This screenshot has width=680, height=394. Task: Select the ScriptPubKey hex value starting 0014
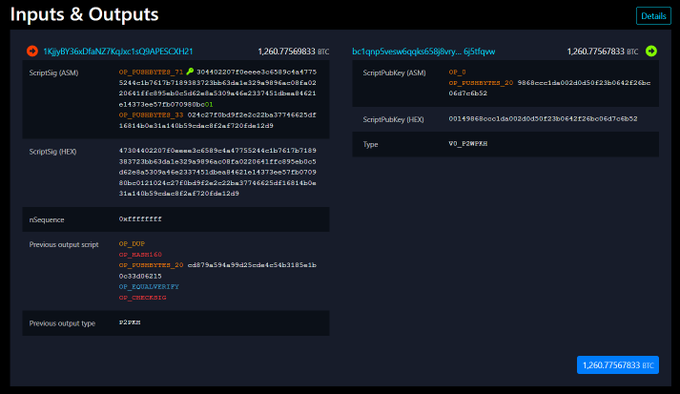click(543, 119)
